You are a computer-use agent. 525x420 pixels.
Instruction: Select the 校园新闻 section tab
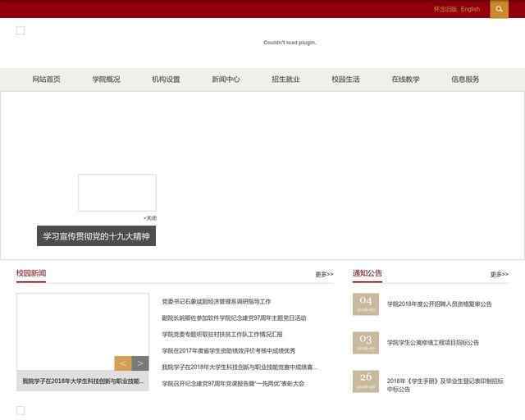click(31, 273)
